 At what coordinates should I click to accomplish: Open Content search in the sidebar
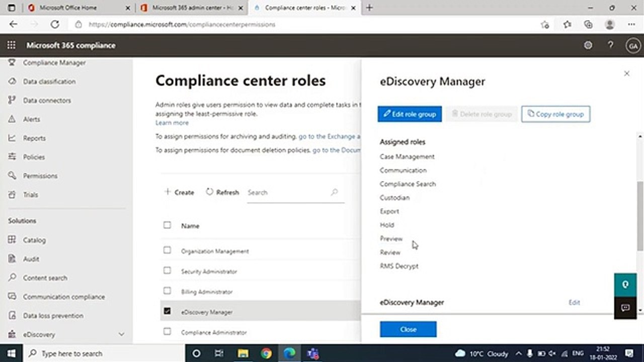45,278
